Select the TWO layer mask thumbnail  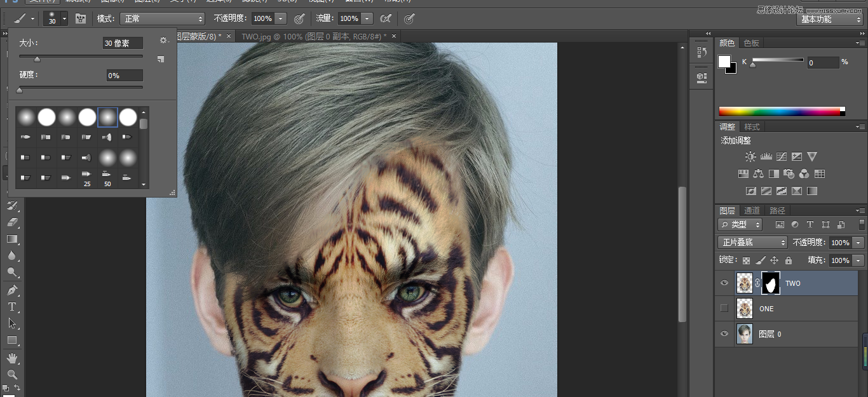click(771, 283)
